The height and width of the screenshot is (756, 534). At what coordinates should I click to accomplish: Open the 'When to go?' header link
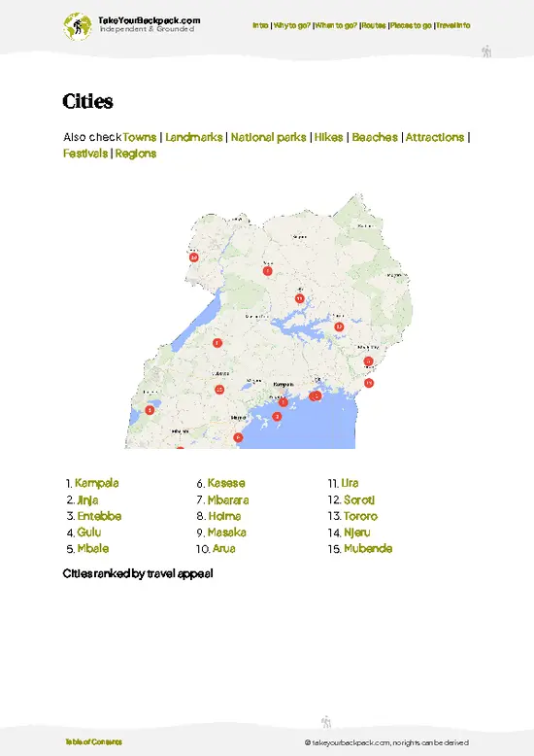point(336,25)
